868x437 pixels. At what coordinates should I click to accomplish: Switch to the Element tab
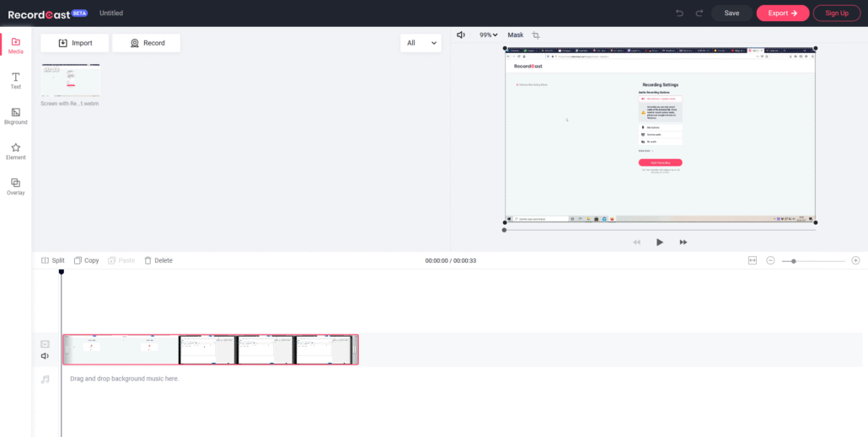pyautogui.click(x=15, y=151)
